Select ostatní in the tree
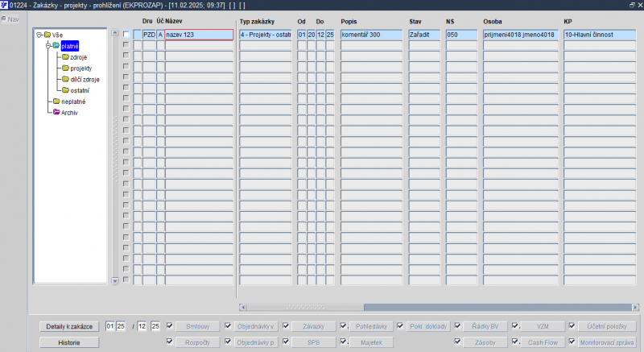This screenshot has height=352, width=644. (80, 90)
